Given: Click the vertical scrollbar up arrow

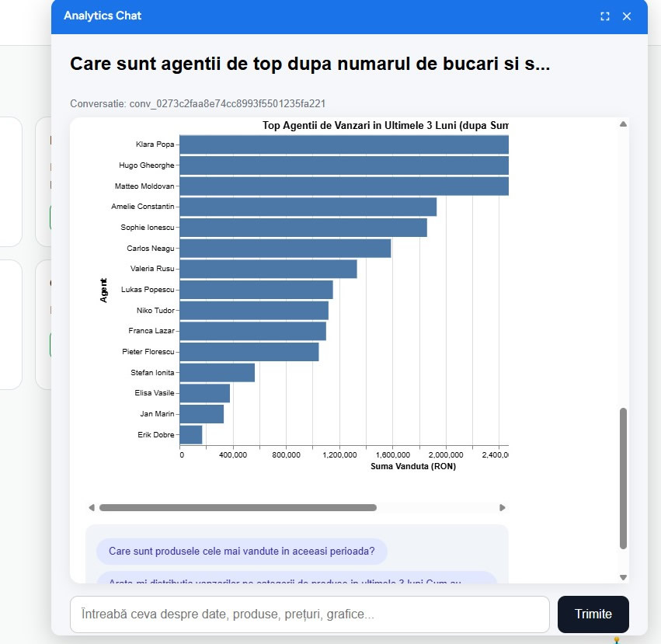Looking at the screenshot, I should pyautogui.click(x=623, y=124).
